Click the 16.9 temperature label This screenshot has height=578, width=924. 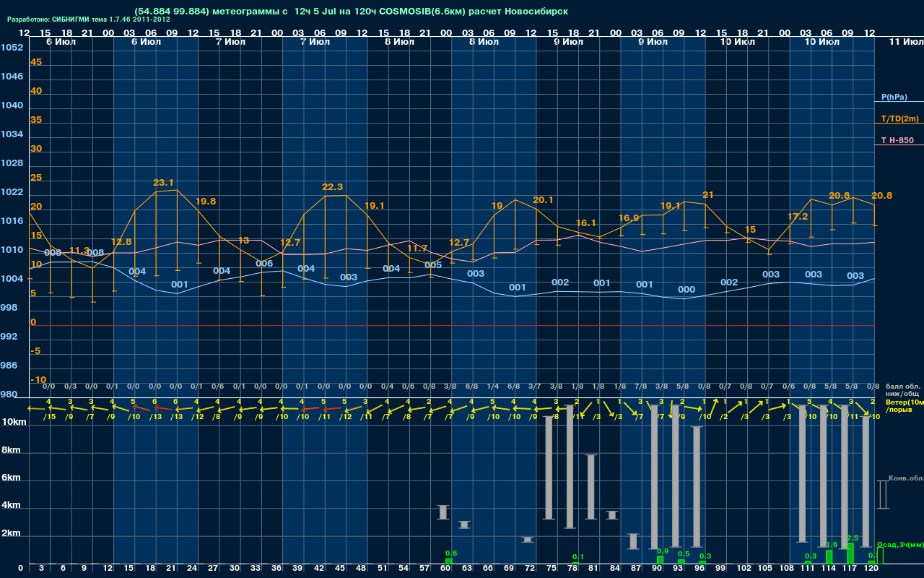pyautogui.click(x=629, y=217)
